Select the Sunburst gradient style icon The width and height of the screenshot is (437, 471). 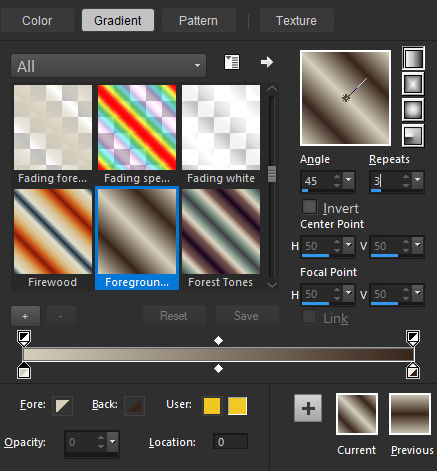413,110
